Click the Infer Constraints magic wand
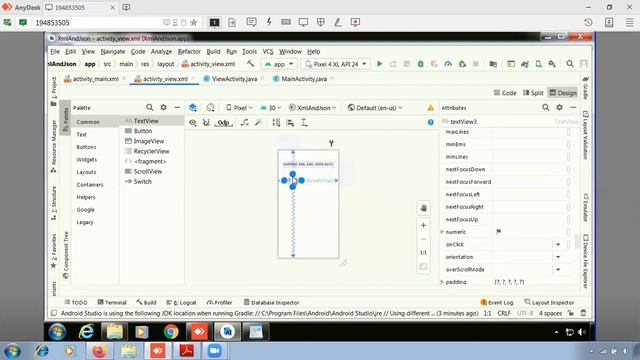 pos(258,122)
